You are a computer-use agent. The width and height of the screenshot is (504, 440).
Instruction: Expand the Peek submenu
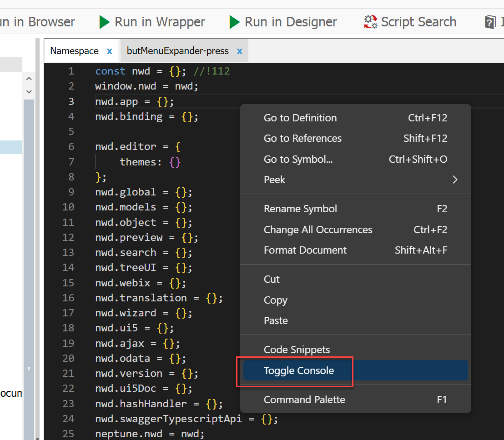point(356,180)
